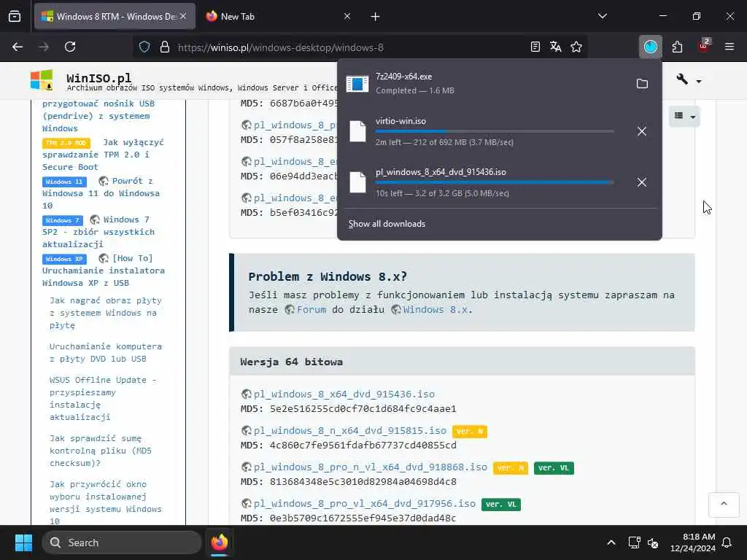Click the Windows 11 tag badge

[x=64, y=182]
